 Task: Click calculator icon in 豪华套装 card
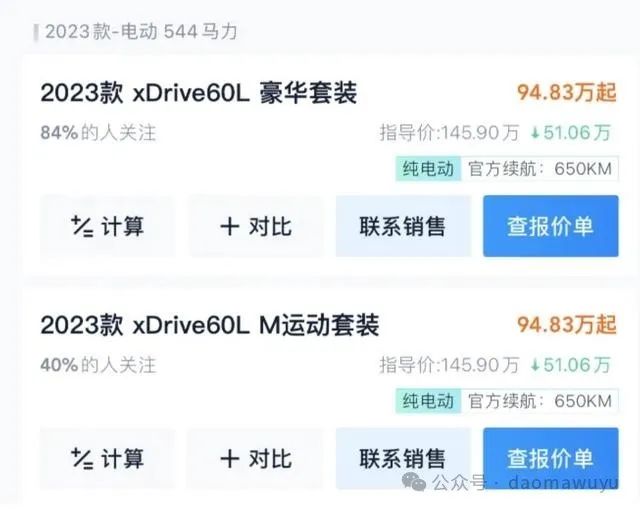[x=82, y=226]
